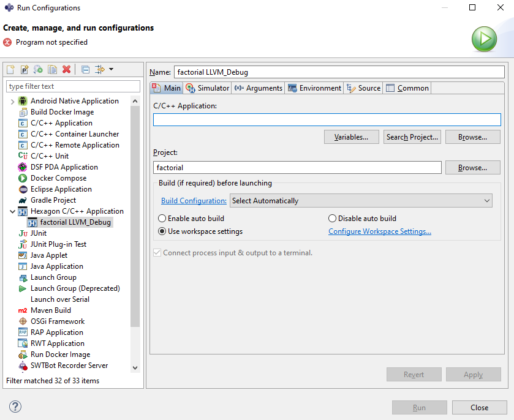The image size is (514, 420).
Task: Collapse all configurations in the tree
Action: (86, 69)
